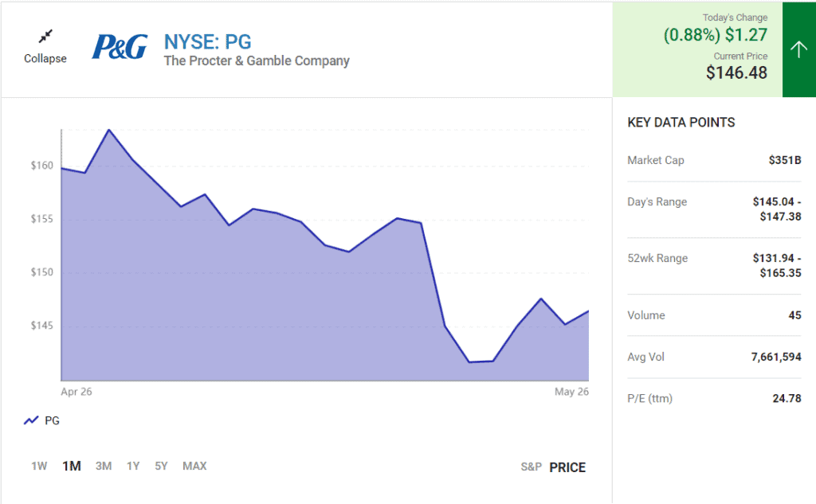Click the Market Cap $351B value
Image resolution: width=816 pixels, height=504 pixels.
784,160
